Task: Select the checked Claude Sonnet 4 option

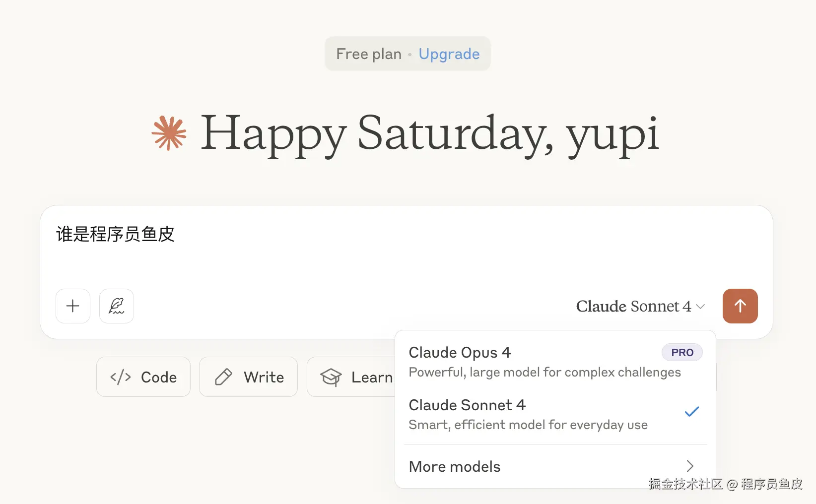Action: point(528,414)
